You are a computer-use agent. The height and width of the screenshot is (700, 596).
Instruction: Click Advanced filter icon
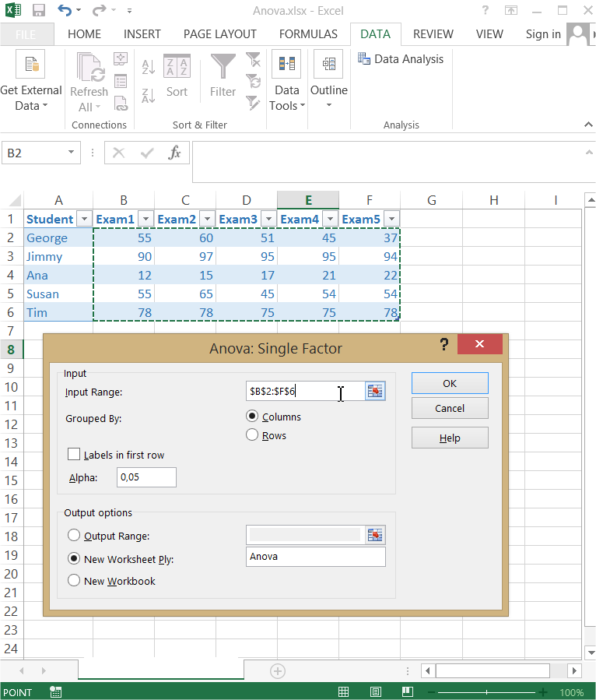click(x=254, y=103)
